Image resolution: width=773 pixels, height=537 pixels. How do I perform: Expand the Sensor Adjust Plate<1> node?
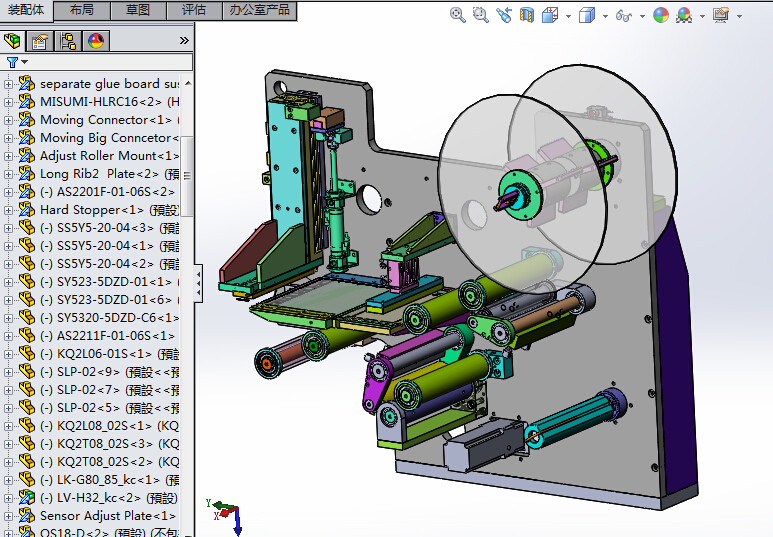pyautogui.click(x=8, y=516)
